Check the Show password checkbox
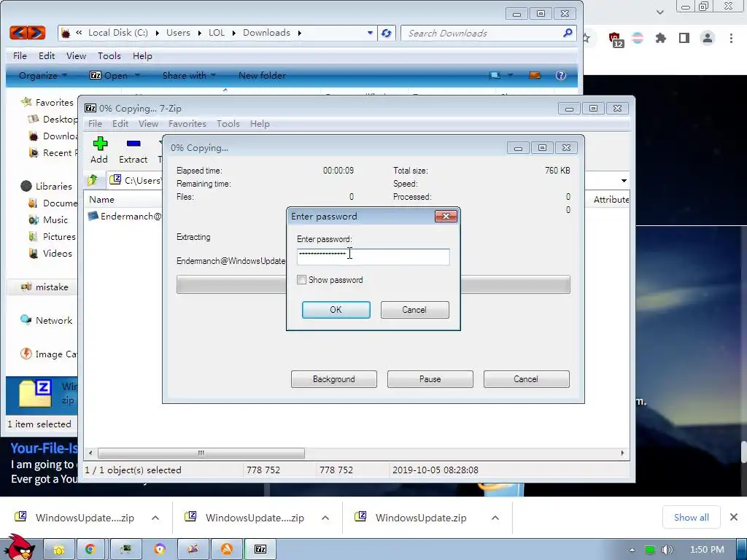 pos(301,280)
